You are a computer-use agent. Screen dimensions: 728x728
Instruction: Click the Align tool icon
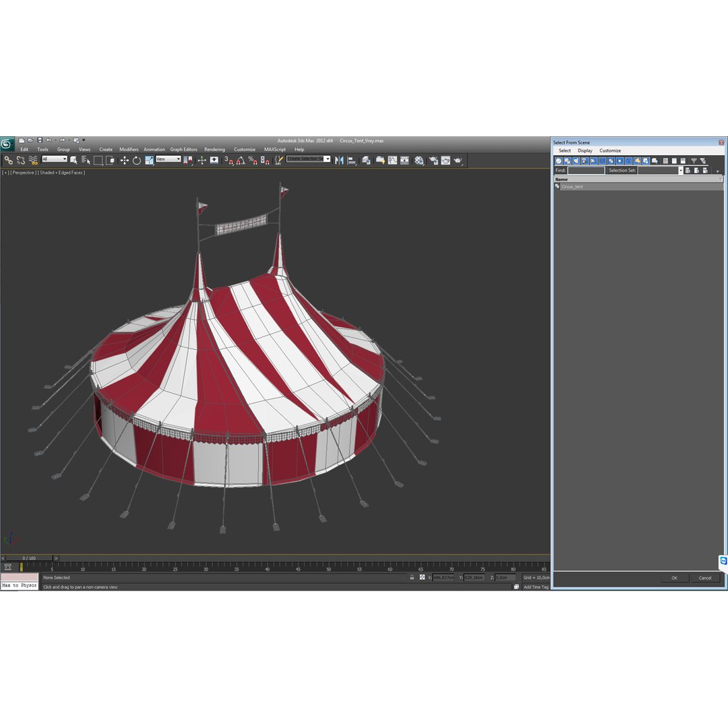353,160
